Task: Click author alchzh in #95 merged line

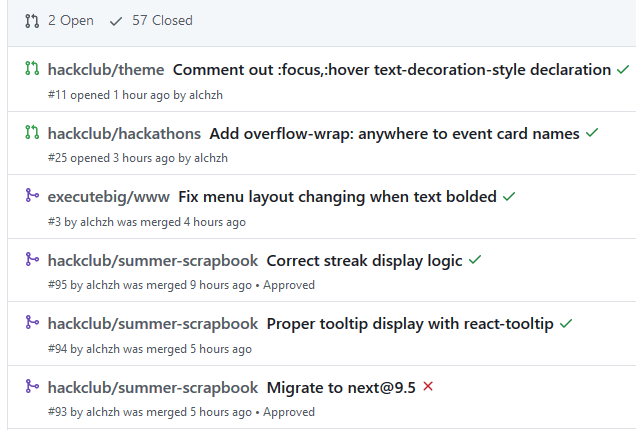Action: [x=103, y=285]
